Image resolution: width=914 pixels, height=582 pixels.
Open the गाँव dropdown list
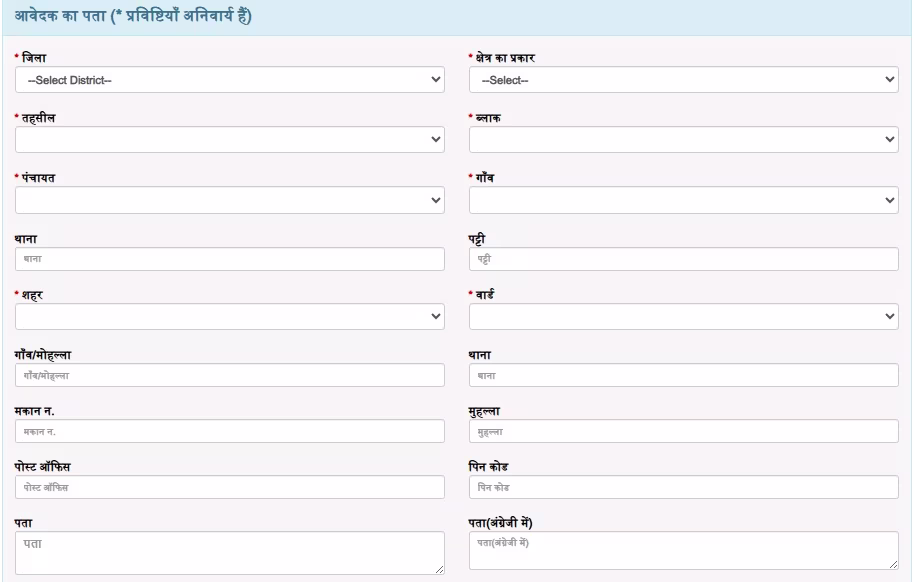pyautogui.click(x=683, y=200)
